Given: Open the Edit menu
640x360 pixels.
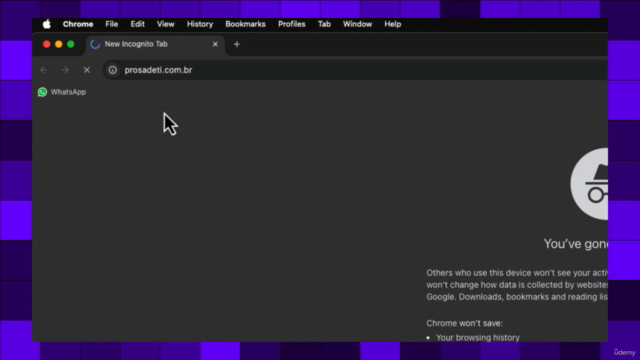Looking at the screenshot, I should pyautogui.click(x=138, y=24).
